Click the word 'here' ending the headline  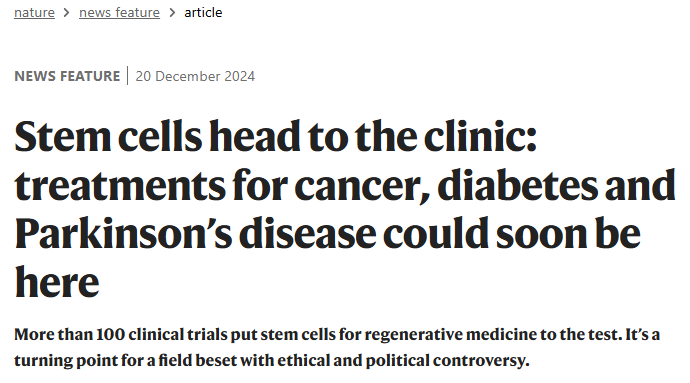(x=57, y=282)
